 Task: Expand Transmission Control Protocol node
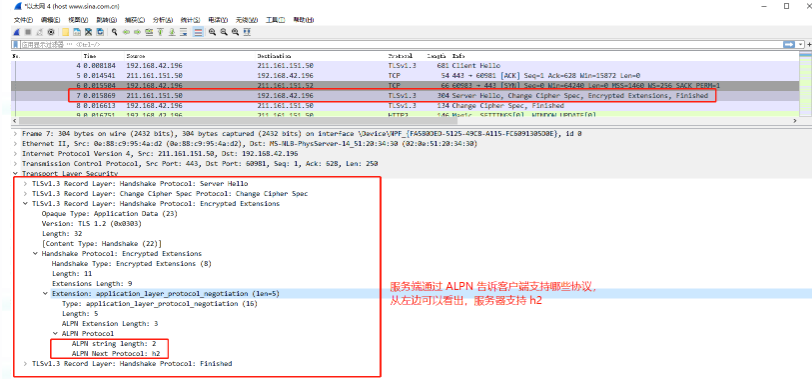pos(17,163)
